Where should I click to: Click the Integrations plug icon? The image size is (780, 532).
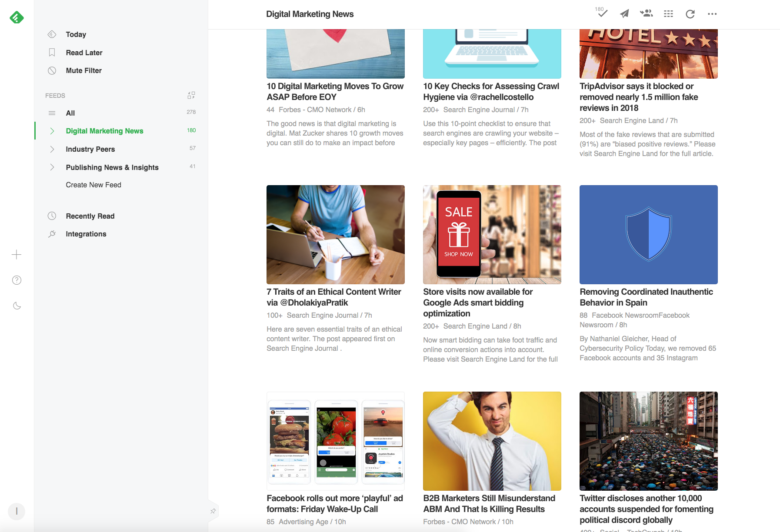coord(52,234)
